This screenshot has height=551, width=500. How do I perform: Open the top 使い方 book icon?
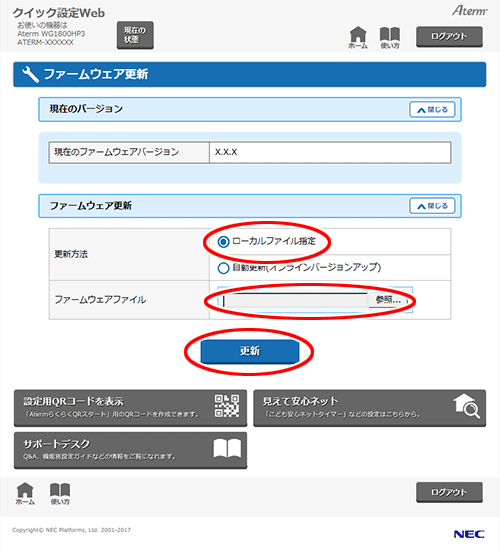point(390,37)
